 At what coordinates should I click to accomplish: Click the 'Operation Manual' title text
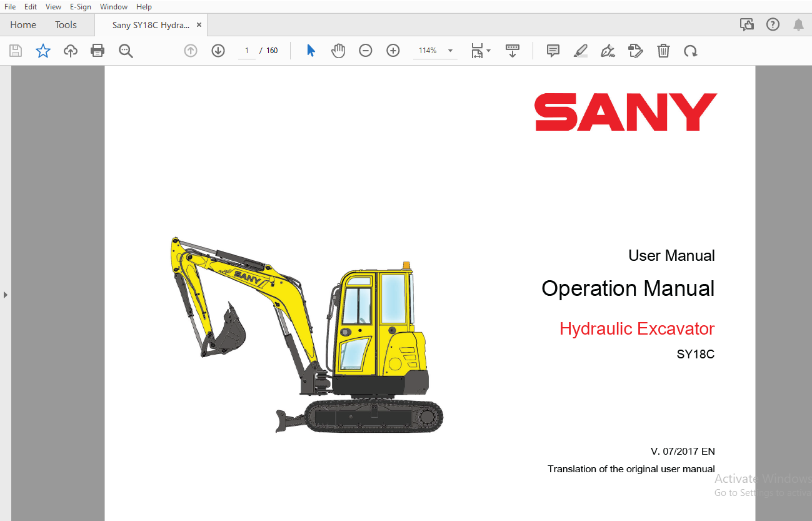click(x=628, y=288)
